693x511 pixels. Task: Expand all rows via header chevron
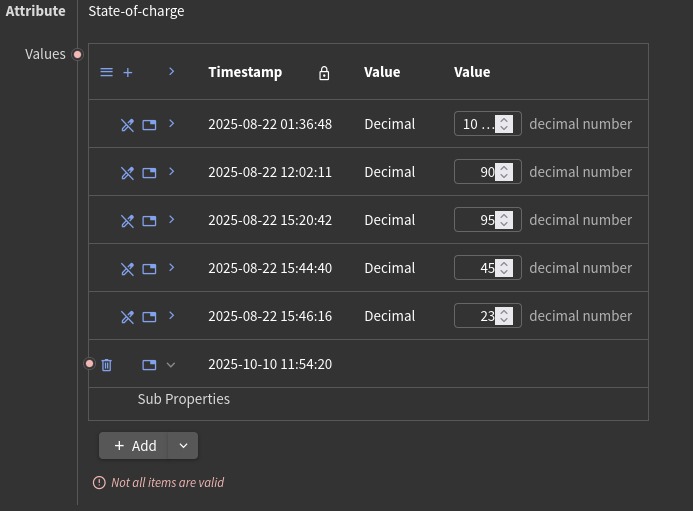point(172,72)
